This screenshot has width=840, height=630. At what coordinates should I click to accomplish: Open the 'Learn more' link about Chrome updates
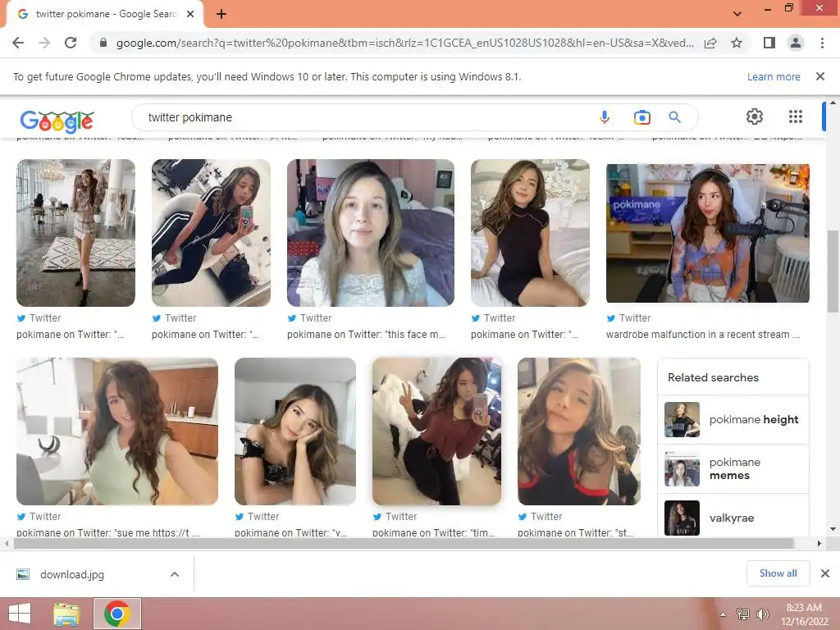click(x=774, y=76)
